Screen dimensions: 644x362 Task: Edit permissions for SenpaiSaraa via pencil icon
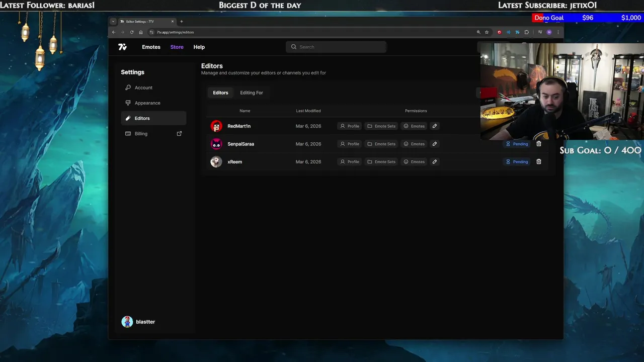coord(435,144)
